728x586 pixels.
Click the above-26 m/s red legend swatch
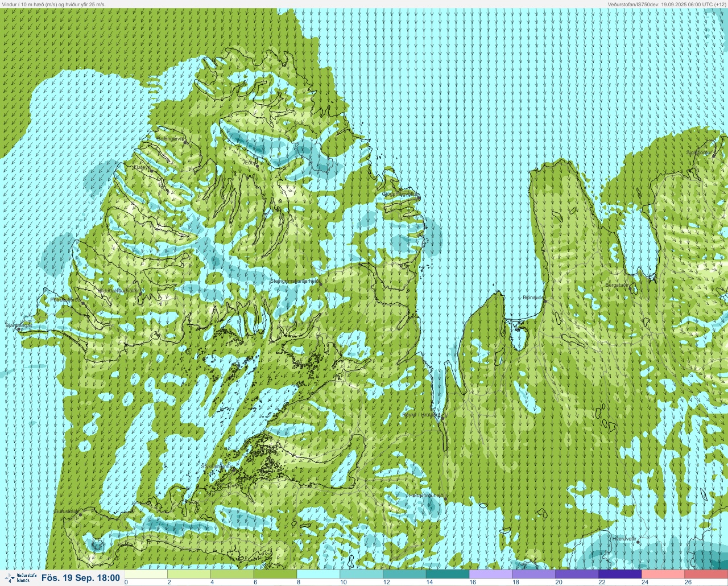point(706,574)
